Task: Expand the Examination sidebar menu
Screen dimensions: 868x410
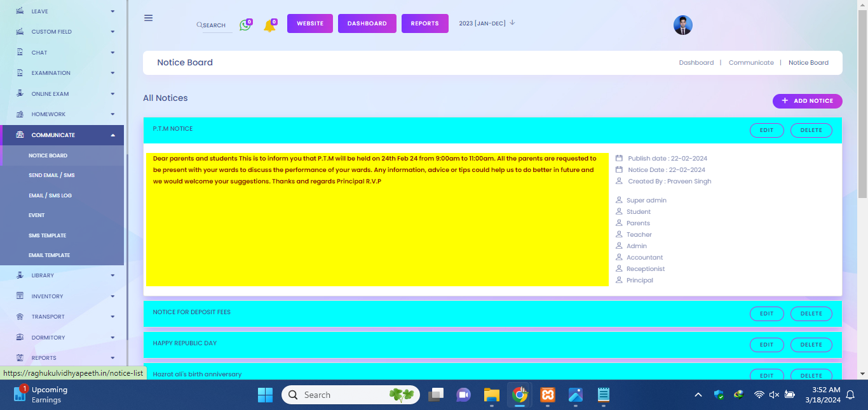Action: [x=112, y=73]
